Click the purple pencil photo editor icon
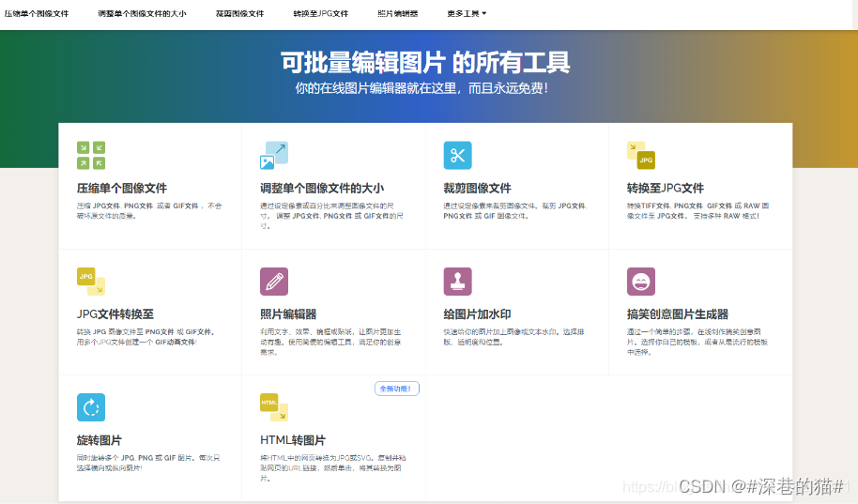858x504 pixels. 273,282
